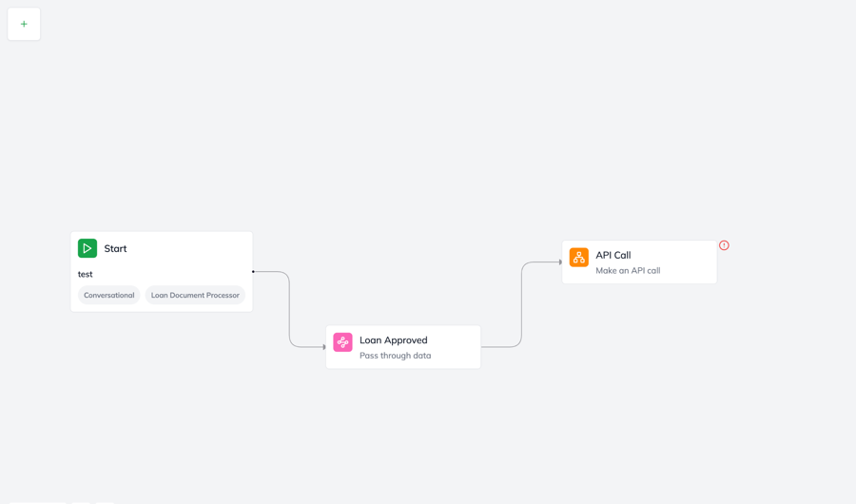
Task: Click the Loan Approved input arrow connector
Action: pos(324,347)
